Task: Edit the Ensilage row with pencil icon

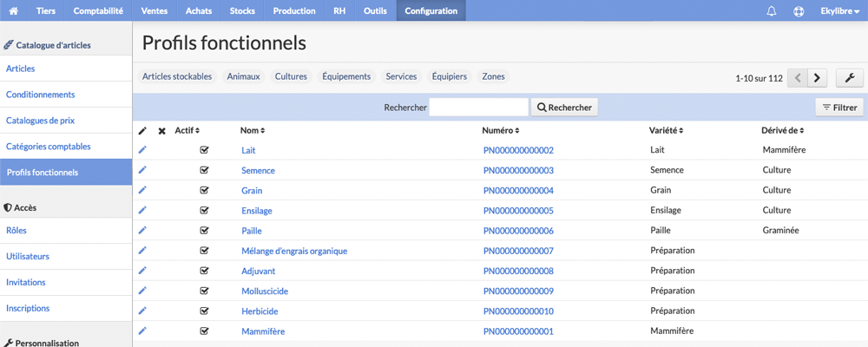Action: click(142, 210)
